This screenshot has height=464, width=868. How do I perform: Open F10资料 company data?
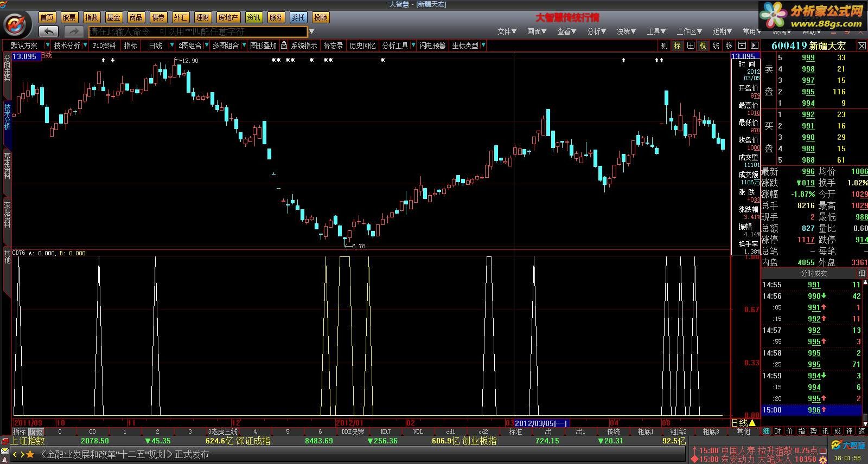pos(104,46)
